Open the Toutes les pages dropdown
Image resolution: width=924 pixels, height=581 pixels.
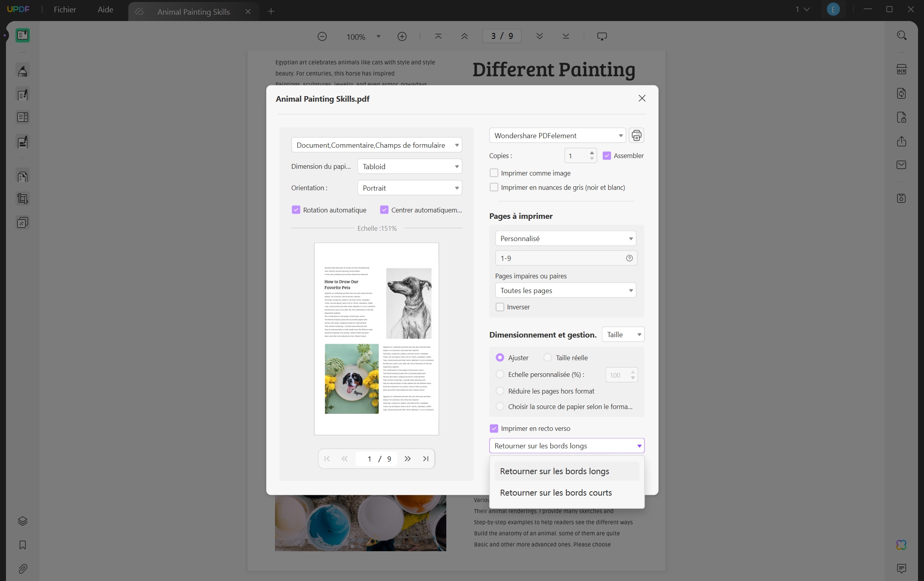[565, 290]
